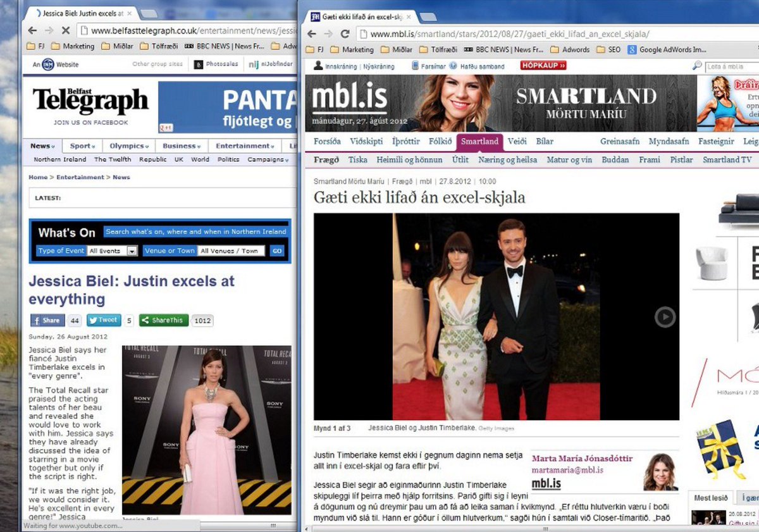The height and width of the screenshot is (532, 759).
Task: Click the HÓPKAUP button
Action: point(543,65)
